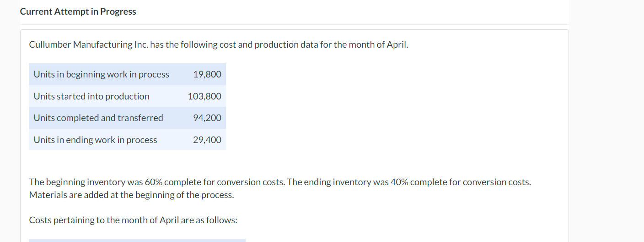Click "Units in beginning work in process" label

101,74
